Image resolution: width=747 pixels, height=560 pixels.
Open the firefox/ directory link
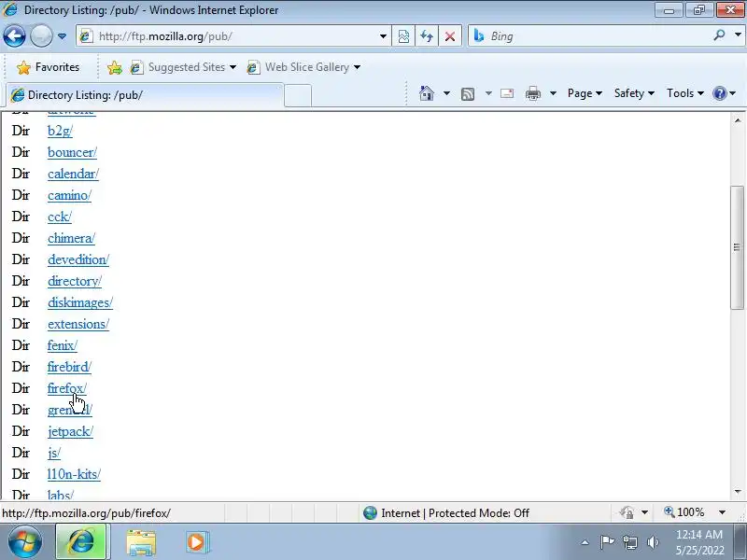[66, 387]
